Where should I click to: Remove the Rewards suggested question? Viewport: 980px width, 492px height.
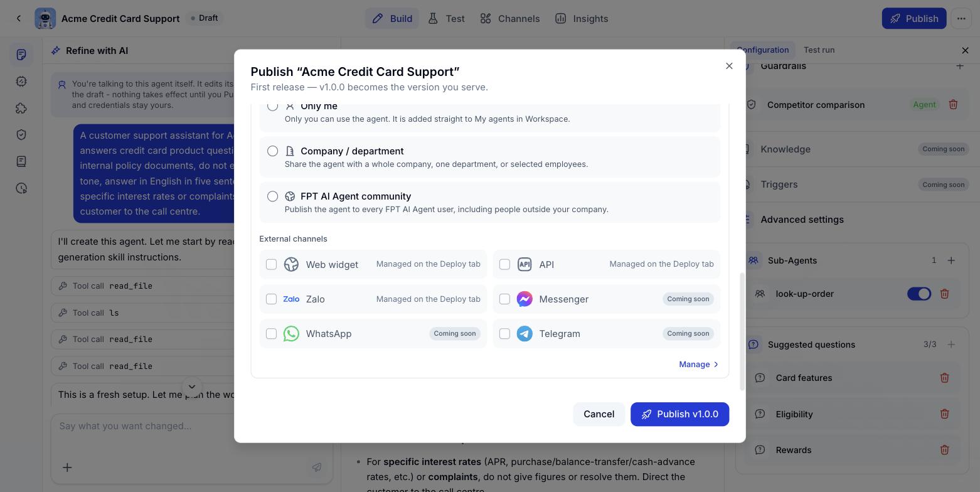944,450
